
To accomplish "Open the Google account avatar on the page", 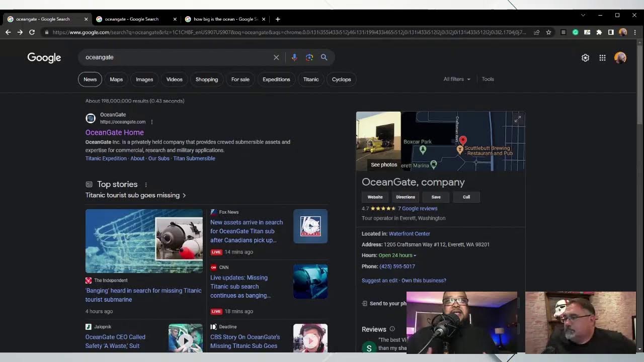I will (620, 58).
